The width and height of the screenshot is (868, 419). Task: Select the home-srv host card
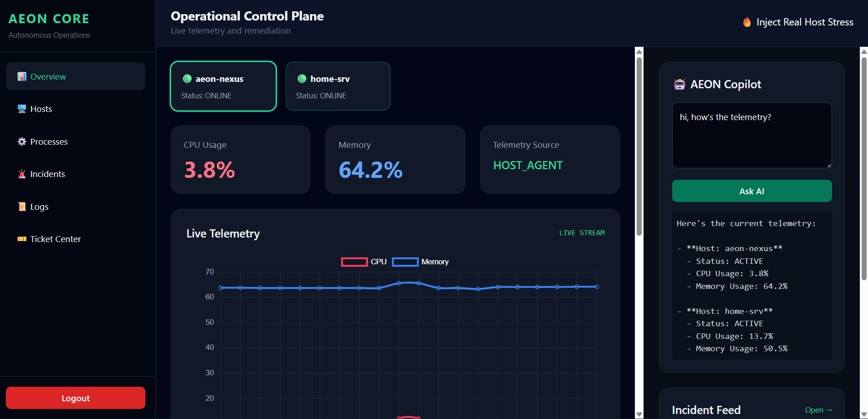(338, 86)
